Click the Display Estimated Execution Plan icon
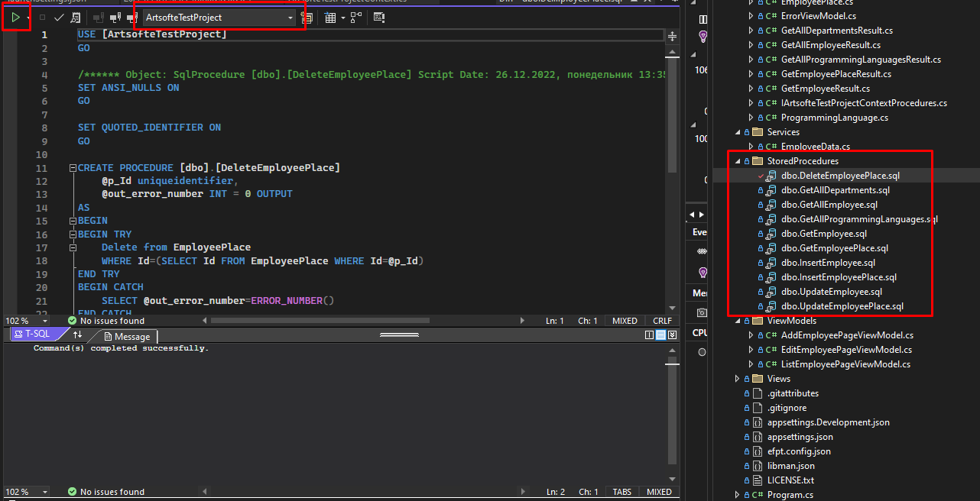The image size is (980, 501). (x=75, y=17)
